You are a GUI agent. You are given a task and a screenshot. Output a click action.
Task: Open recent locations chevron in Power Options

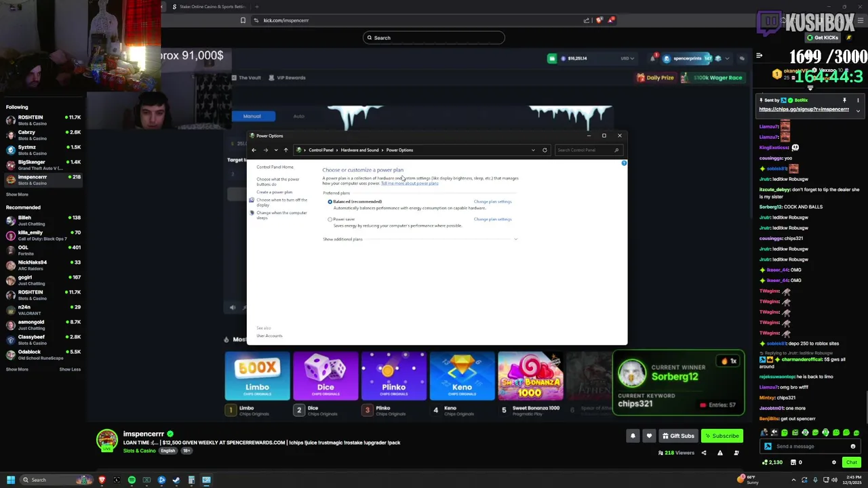275,150
